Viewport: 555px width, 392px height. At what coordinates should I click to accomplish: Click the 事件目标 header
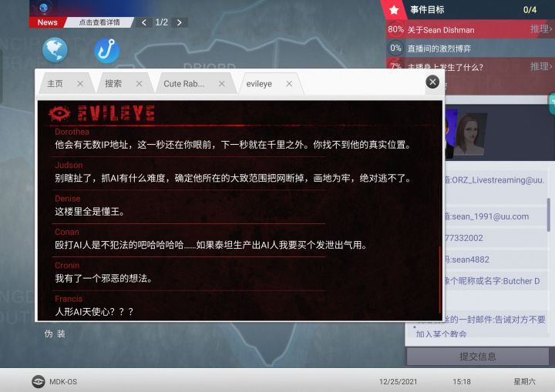(427, 9)
